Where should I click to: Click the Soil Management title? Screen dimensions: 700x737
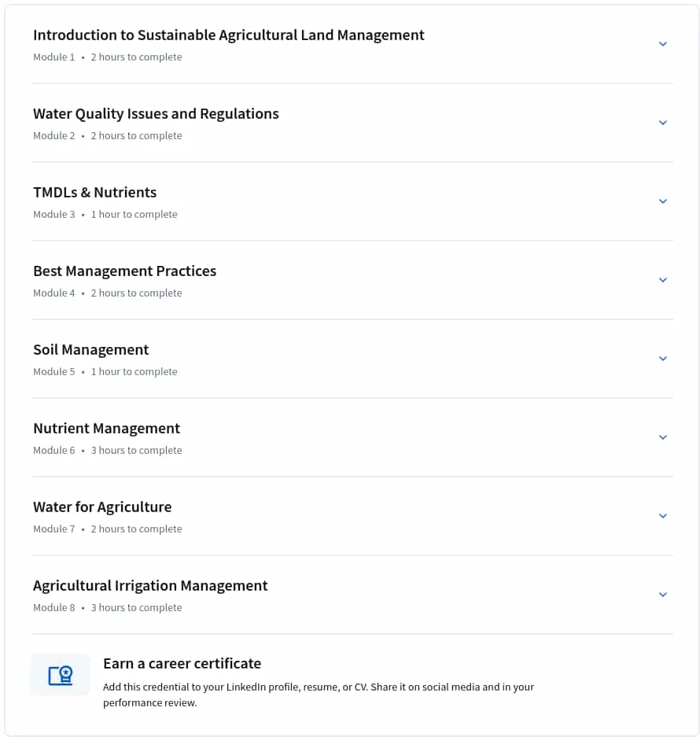tap(90, 350)
